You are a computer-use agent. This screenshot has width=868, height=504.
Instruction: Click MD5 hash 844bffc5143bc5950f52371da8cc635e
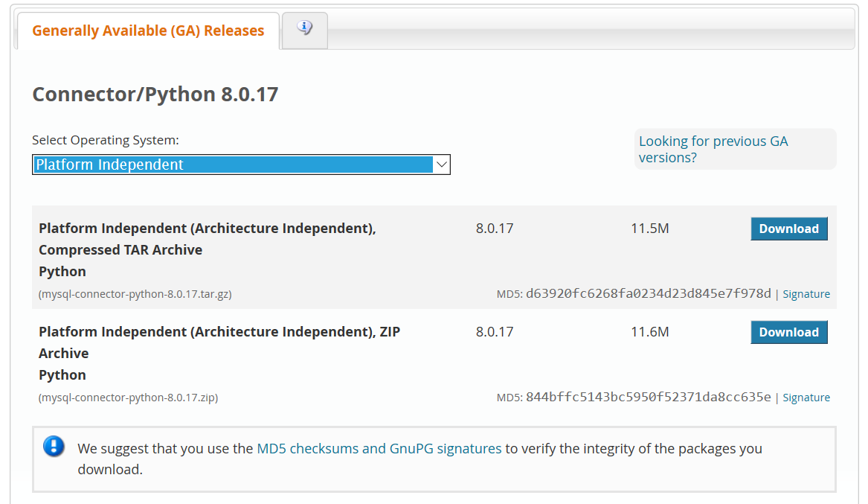click(649, 397)
